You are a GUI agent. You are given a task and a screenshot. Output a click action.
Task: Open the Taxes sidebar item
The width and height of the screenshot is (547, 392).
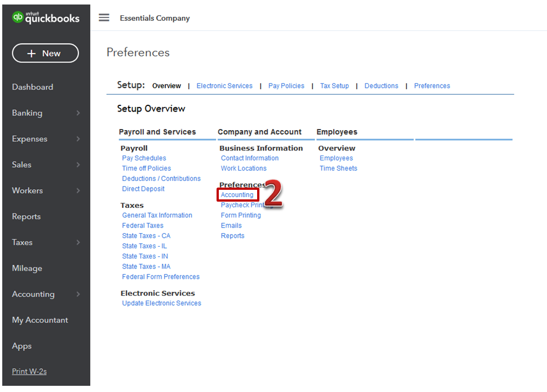point(23,242)
